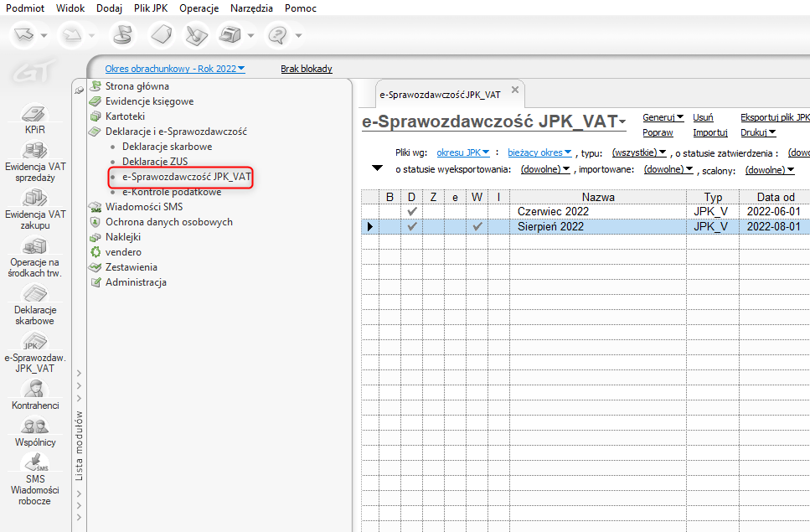This screenshot has height=532, width=810.
Task: Click the Usuń link
Action: (x=703, y=117)
